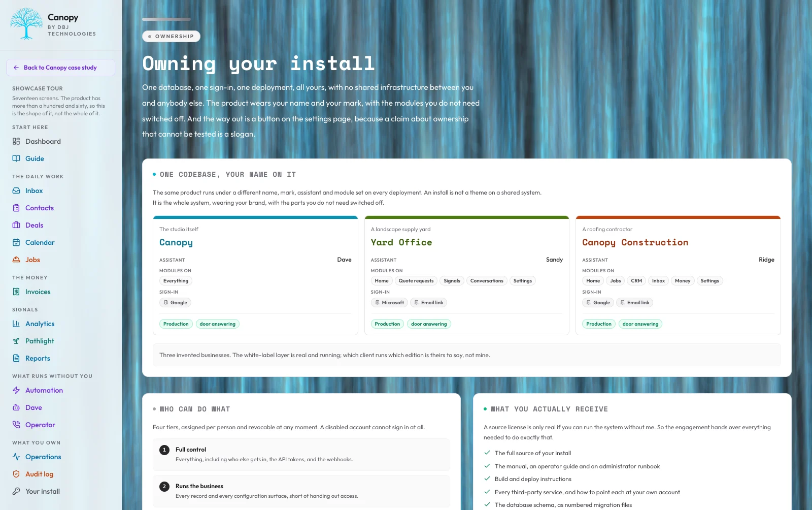Viewport: 812px width, 510px height.
Task: Click Canopy Construction's door answering tag
Action: click(x=640, y=324)
